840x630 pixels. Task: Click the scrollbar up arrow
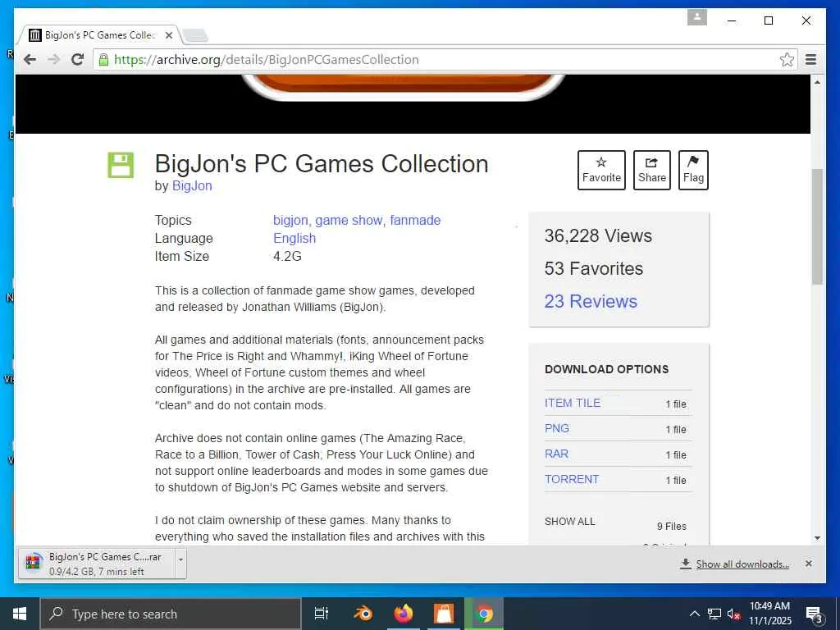point(816,82)
